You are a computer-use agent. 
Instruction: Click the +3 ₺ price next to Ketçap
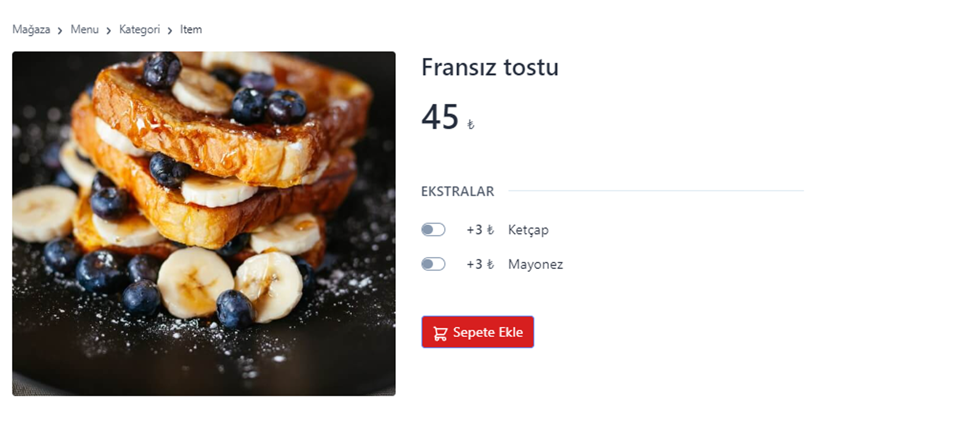coord(480,230)
